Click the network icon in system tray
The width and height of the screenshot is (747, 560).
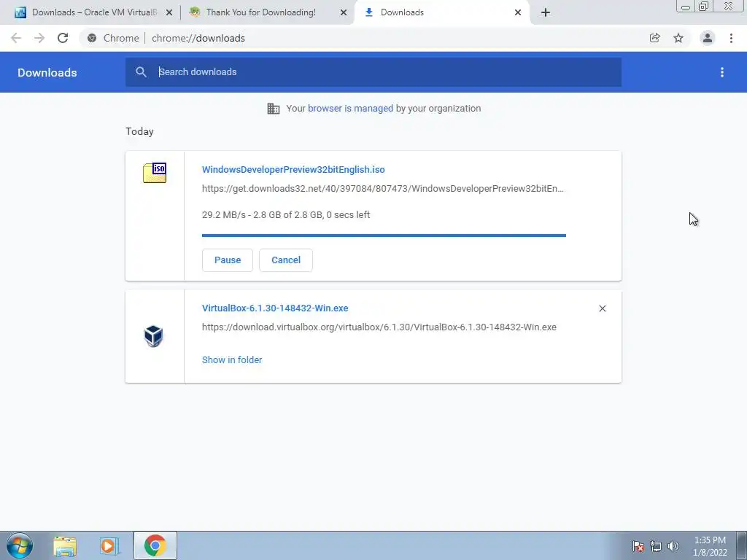coord(656,546)
